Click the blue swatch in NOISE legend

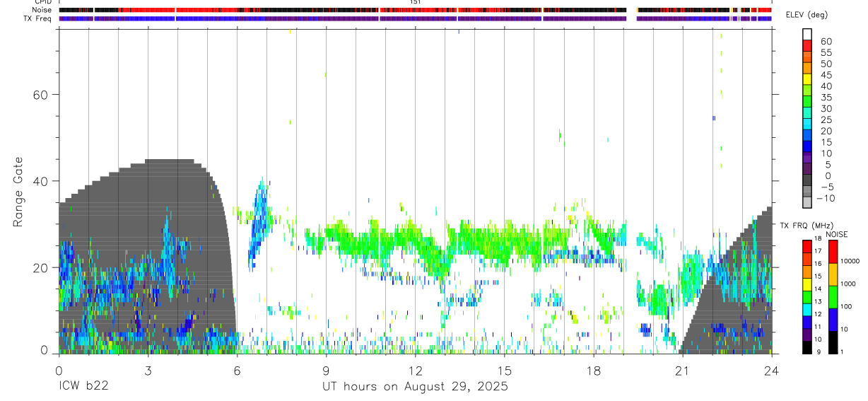pos(833,320)
